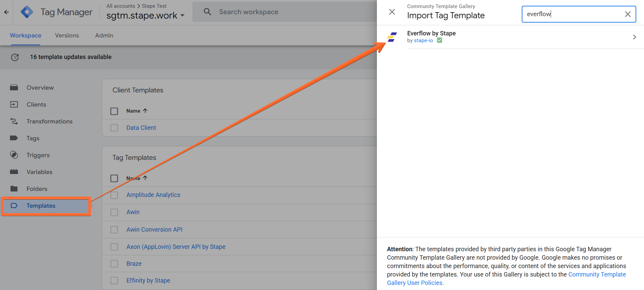This screenshot has height=290, width=644.
Task: Check the Awin template checkbox
Action: tap(114, 212)
